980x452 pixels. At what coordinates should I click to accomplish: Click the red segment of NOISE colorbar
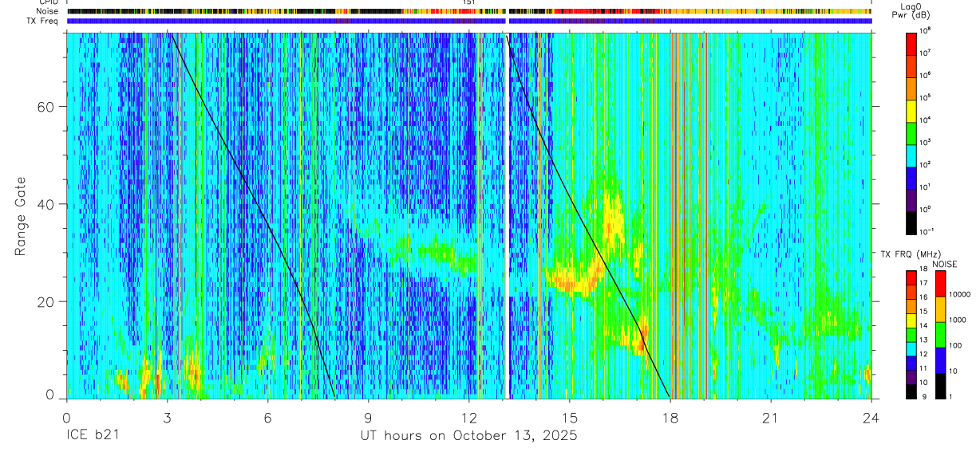(x=941, y=284)
